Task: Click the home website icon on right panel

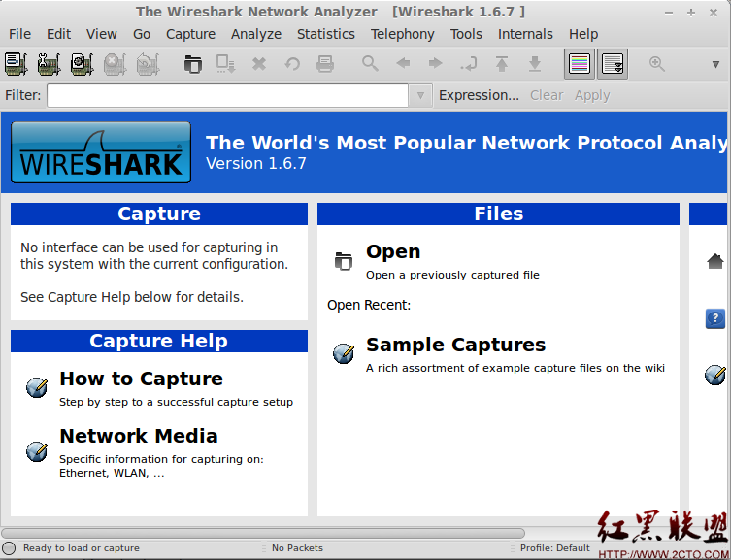Action: pos(715,261)
